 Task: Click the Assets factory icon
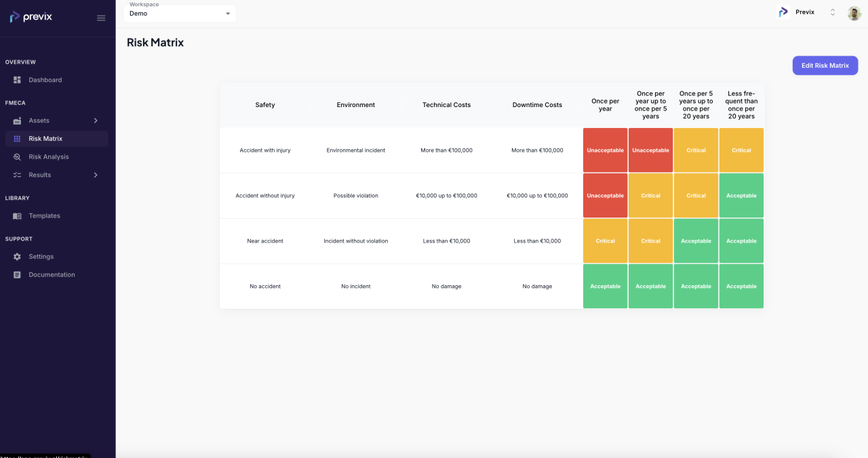click(17, 121)
